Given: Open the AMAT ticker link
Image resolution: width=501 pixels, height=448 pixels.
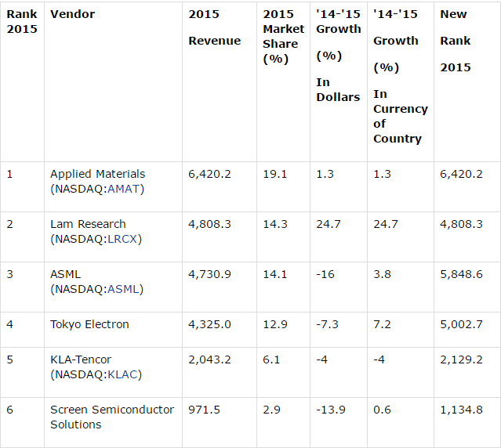Looking at the screenshot, I should pyautogui.click(x=123, y=189).
